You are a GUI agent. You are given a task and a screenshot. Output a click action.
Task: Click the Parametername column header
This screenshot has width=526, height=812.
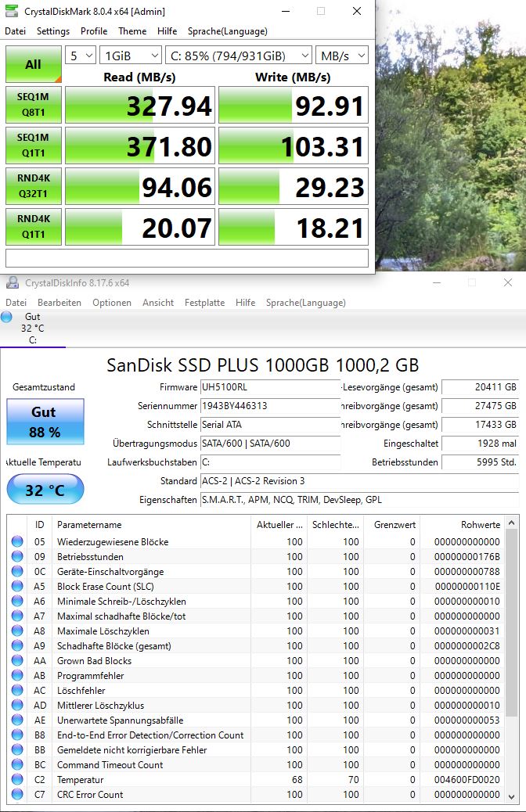[x=153, y=525]
